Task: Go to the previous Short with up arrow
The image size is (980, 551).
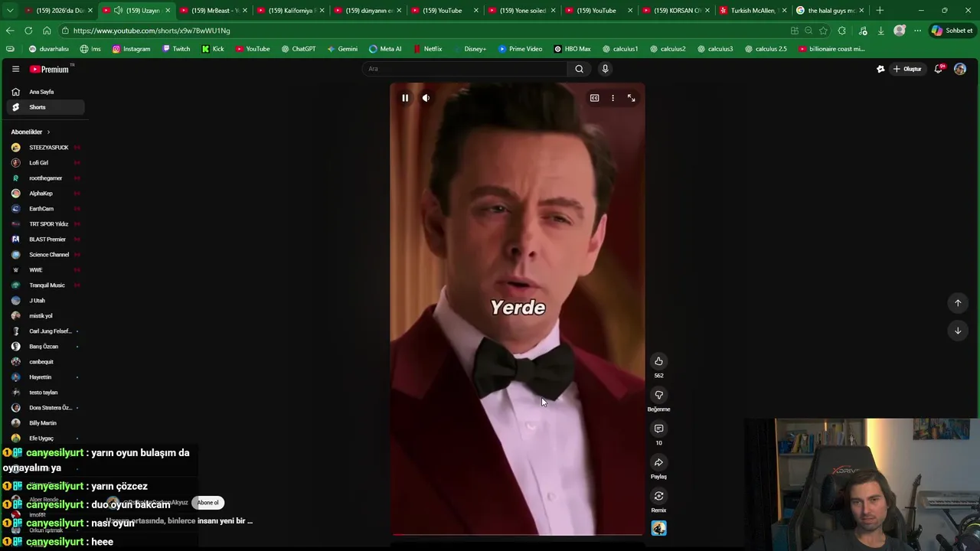Action: [x=958, y=303]
